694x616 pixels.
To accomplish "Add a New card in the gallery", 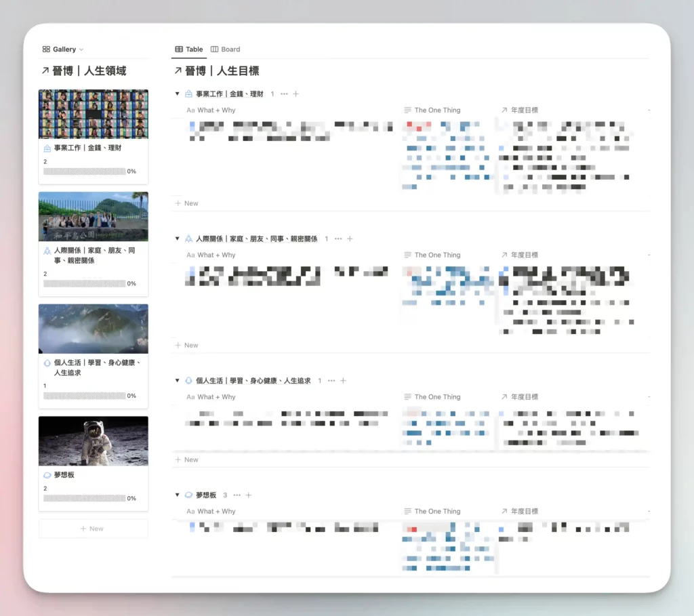I will (93, 529).
